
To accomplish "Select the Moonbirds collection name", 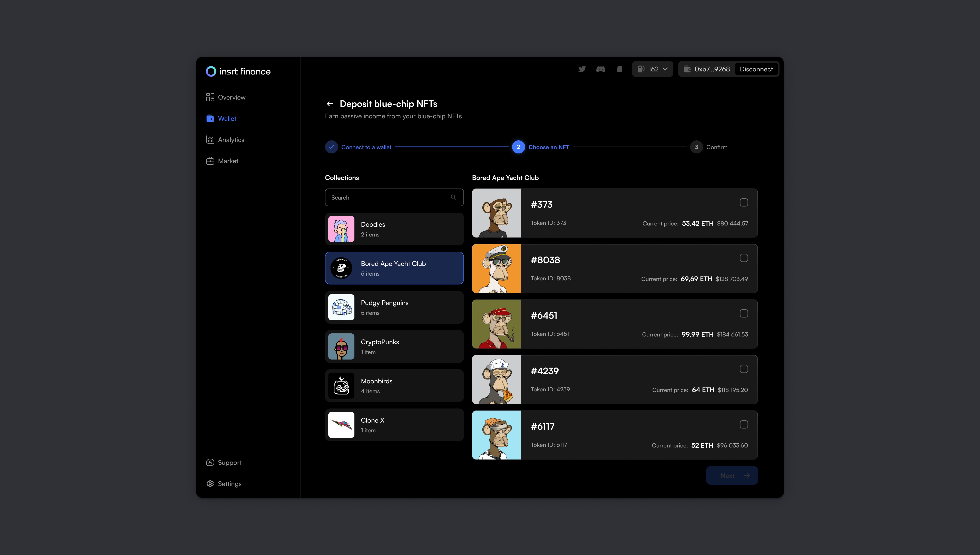I will coord(376,381).
